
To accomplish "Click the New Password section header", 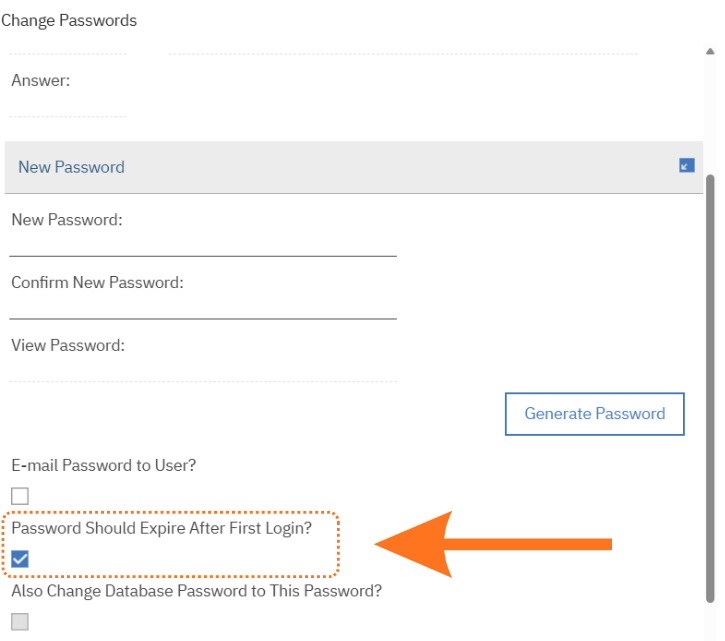I will click(x=71, y=167).
